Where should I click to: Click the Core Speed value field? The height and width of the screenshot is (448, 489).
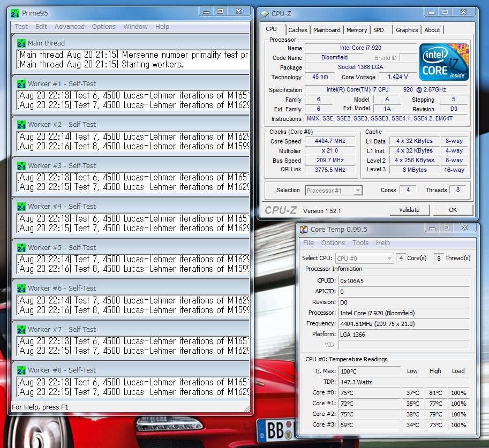tap(331, 141)
